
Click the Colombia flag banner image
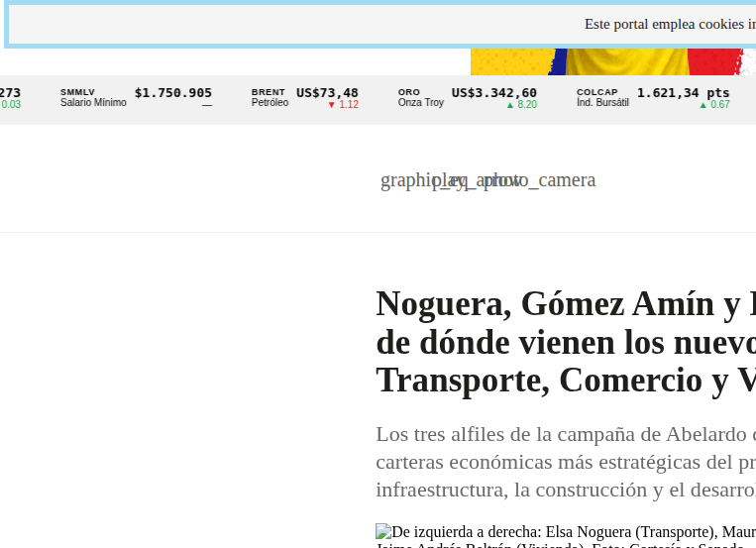(x=612, y=61)
